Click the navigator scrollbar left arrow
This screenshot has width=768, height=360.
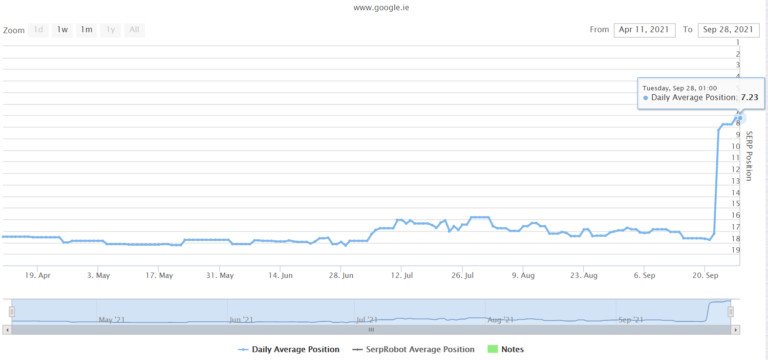point(6,330)
